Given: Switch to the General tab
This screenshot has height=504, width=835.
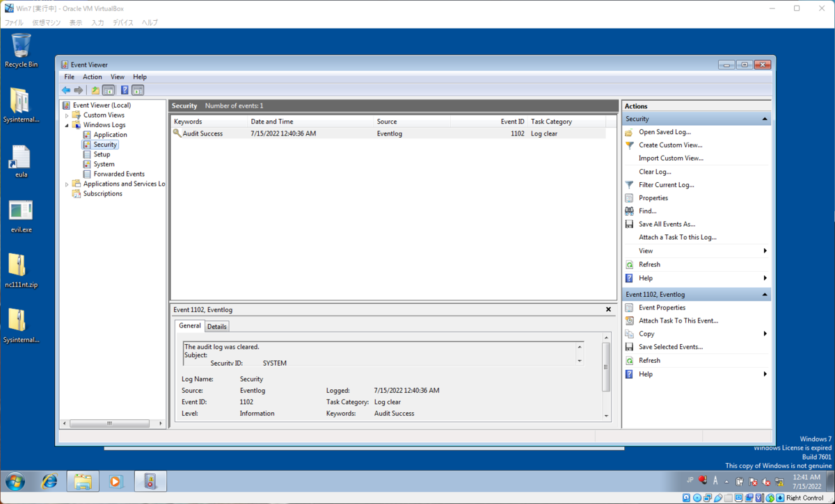Looking at the screenshot, I should (x=189, y=325).
